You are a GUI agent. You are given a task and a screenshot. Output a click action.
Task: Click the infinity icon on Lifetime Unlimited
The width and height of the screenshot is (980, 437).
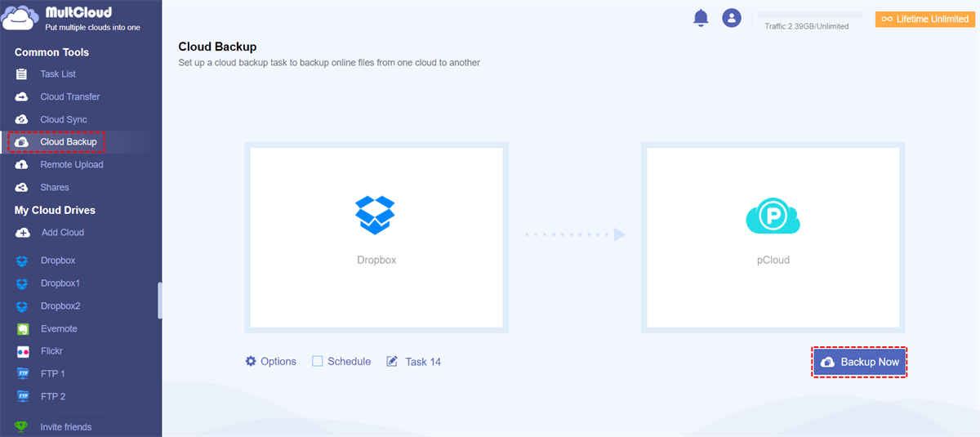(886, 20)
